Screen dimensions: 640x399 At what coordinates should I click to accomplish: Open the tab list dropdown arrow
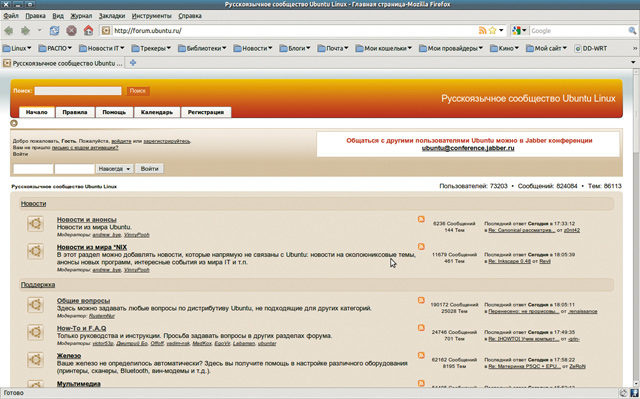pyautogui.click(x=633, y=63)
